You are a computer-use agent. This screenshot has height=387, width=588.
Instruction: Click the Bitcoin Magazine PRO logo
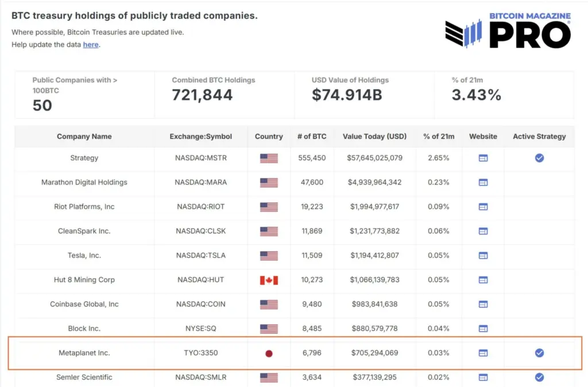508,30
